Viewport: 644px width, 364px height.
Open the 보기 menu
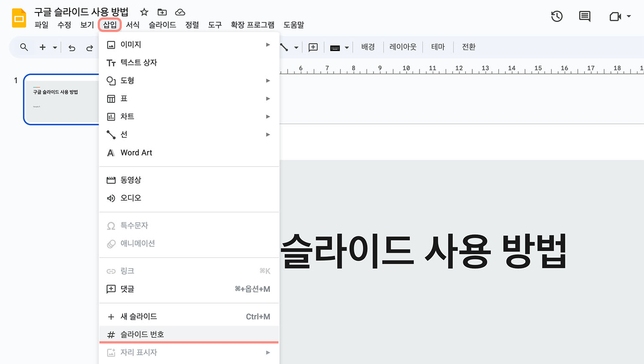coord(87,25)
